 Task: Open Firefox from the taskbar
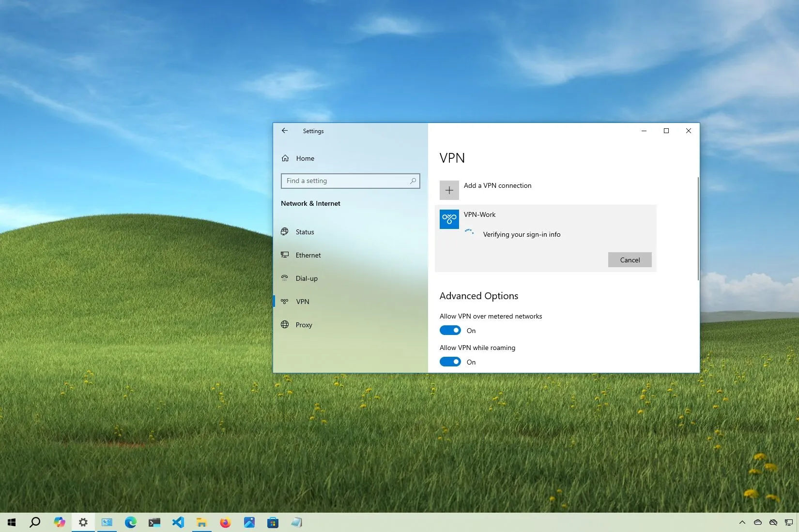pyautogui.click(x=225, y=522)
